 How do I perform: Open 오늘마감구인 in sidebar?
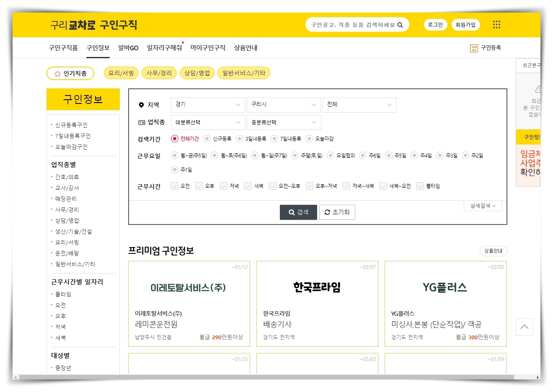click(x=71, y=147)
